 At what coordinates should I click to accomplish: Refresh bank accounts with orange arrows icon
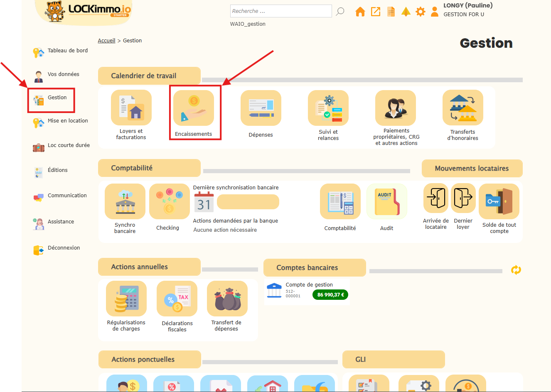pos(516,270)
